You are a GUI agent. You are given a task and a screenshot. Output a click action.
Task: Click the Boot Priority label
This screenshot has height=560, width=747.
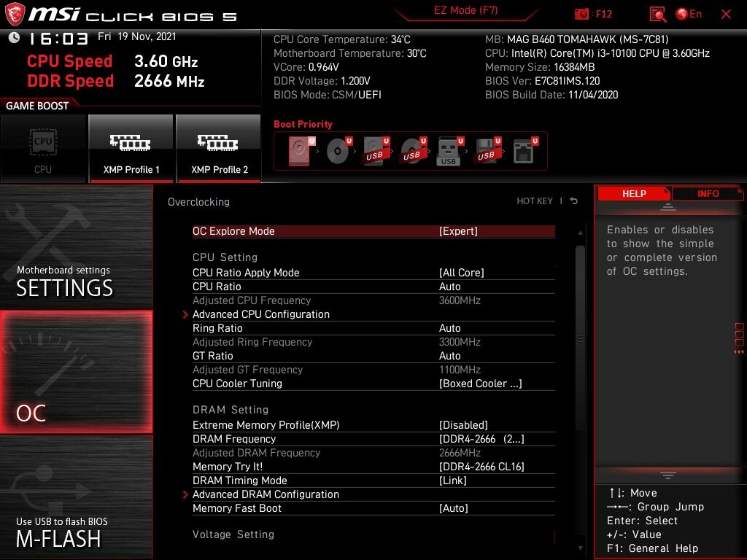click(x=303, y=124)
